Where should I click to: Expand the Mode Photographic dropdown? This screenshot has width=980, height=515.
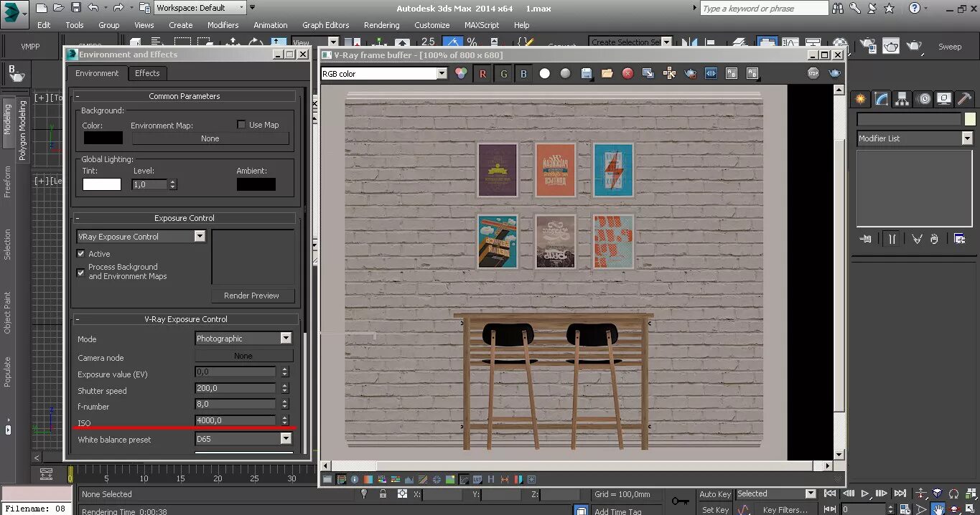coord(286,339)
